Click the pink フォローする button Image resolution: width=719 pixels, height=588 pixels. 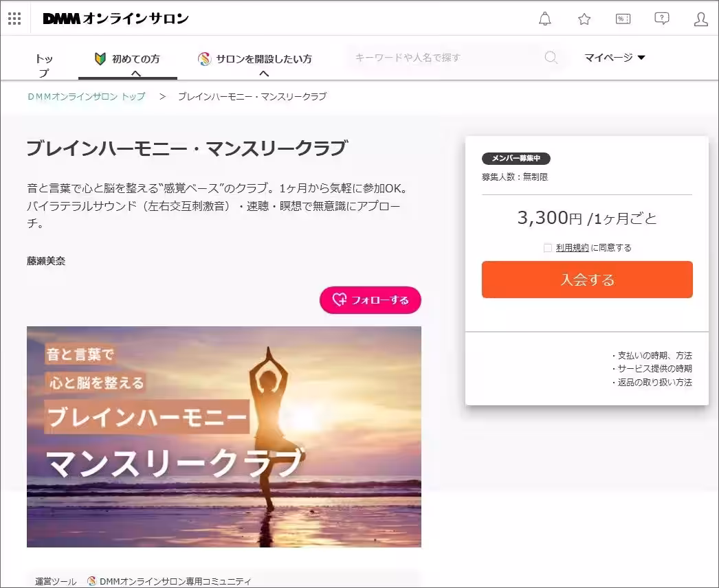point(370,300)
